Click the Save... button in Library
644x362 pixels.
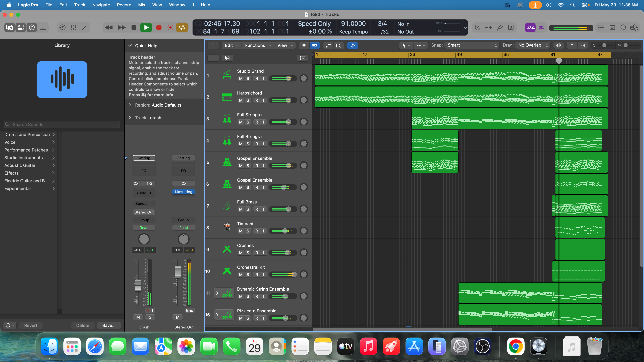pos(109,325)
